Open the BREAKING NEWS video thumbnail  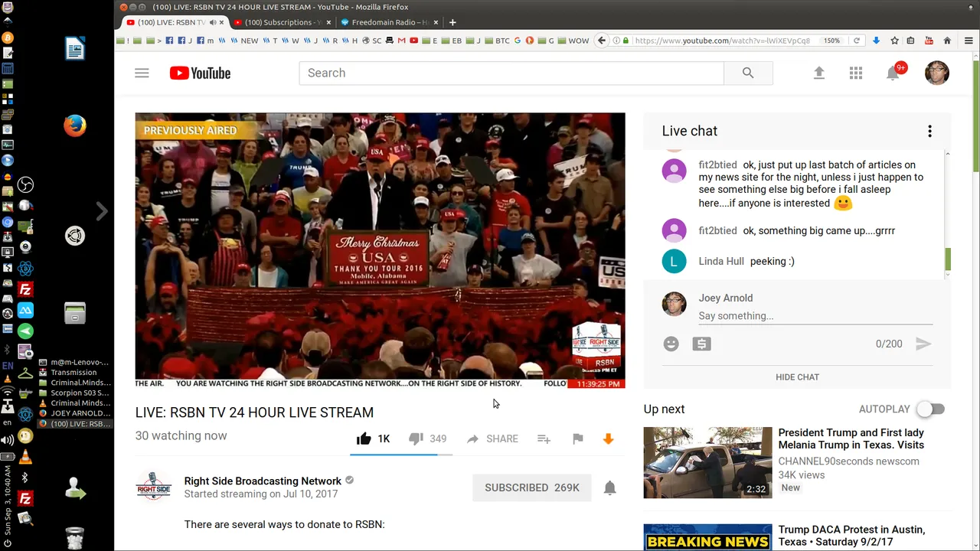(x=707, y=537)
